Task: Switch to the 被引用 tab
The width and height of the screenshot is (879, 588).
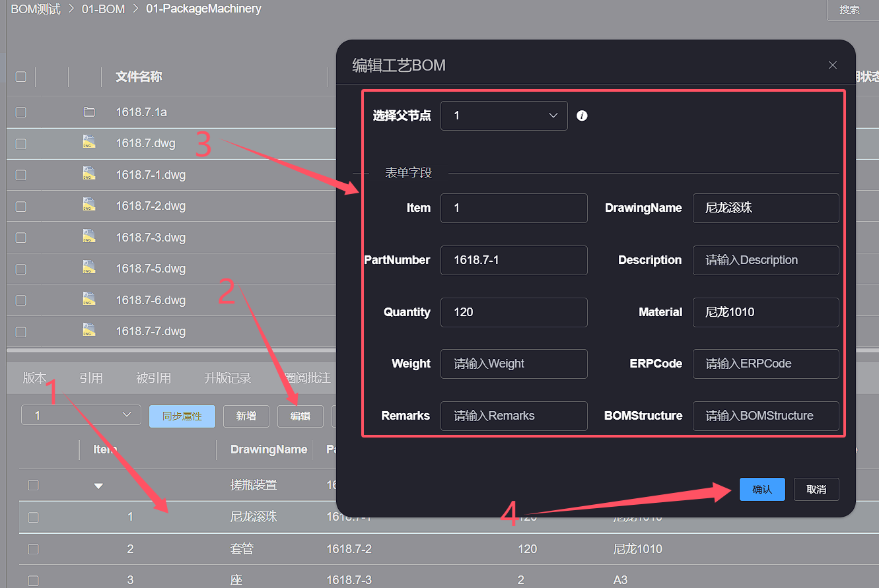Action: click(153, 378)
